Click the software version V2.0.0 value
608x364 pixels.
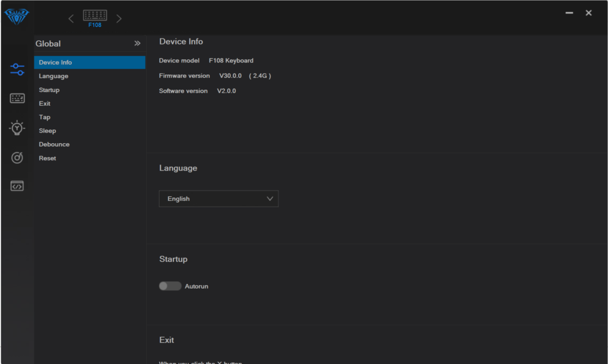(226, 91)
